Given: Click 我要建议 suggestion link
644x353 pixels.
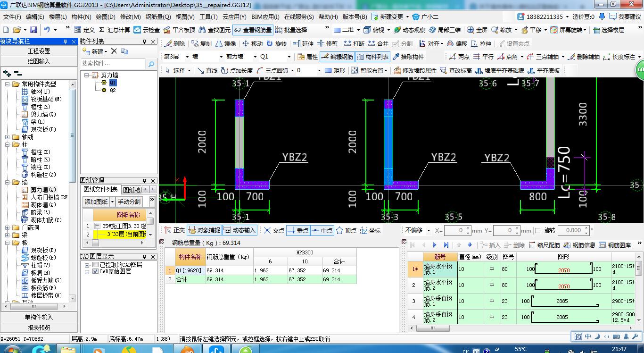Looking at the screenshot, I should click(625, 17).
